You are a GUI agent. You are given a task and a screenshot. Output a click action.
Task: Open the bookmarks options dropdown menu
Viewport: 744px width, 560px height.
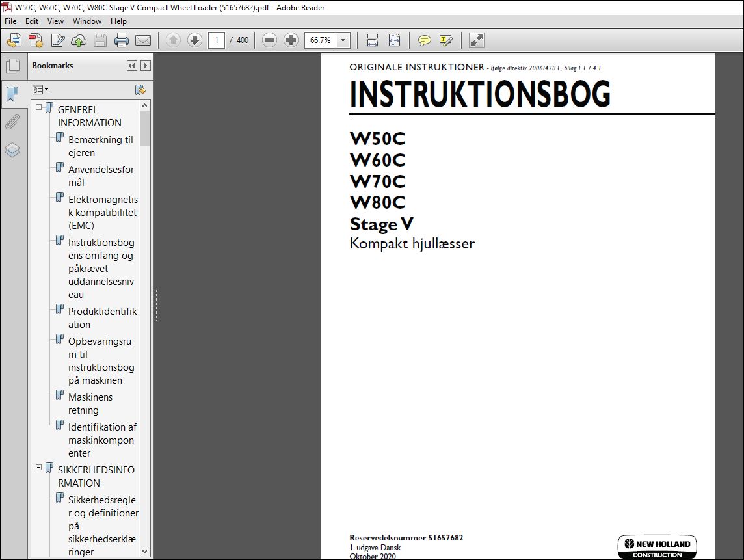[x=40, y=90]
